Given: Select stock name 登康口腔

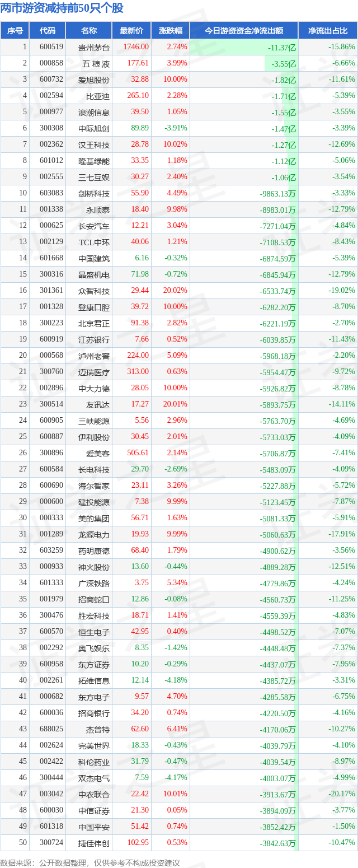Looking at the screenshot, I should coord(94,307).
